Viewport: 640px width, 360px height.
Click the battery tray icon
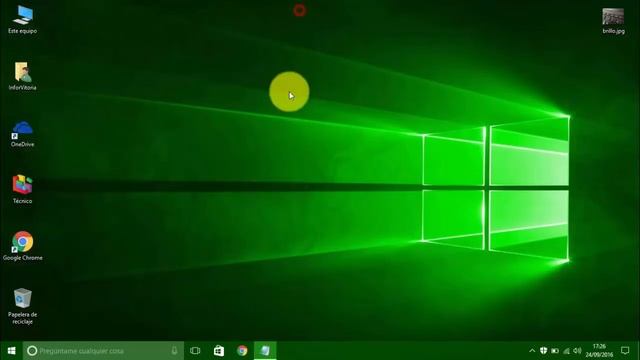click(x=555, y=351)
